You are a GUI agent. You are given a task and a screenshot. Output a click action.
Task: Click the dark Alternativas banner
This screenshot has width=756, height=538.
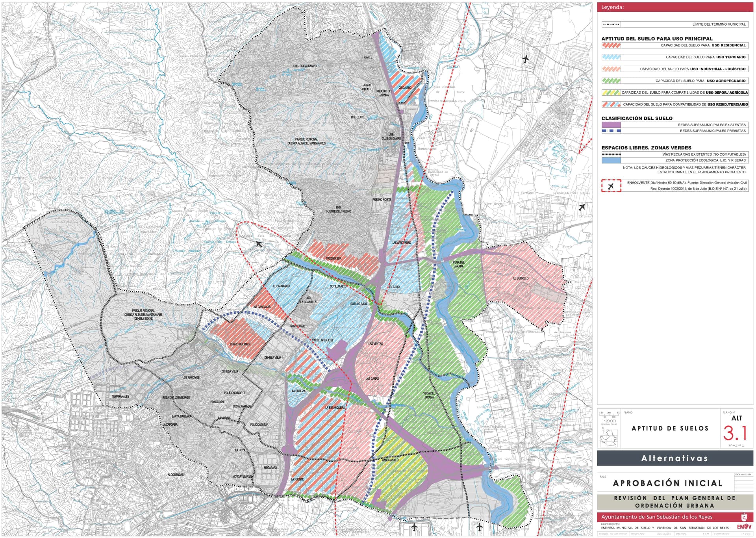(675, 458)
